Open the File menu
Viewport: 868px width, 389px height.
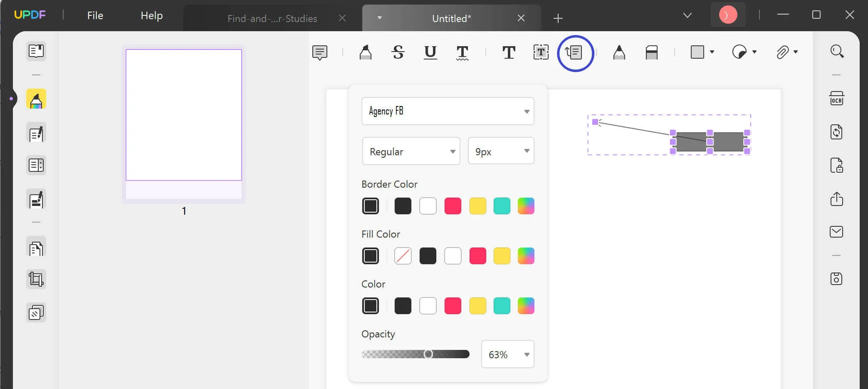coord(95,15)
